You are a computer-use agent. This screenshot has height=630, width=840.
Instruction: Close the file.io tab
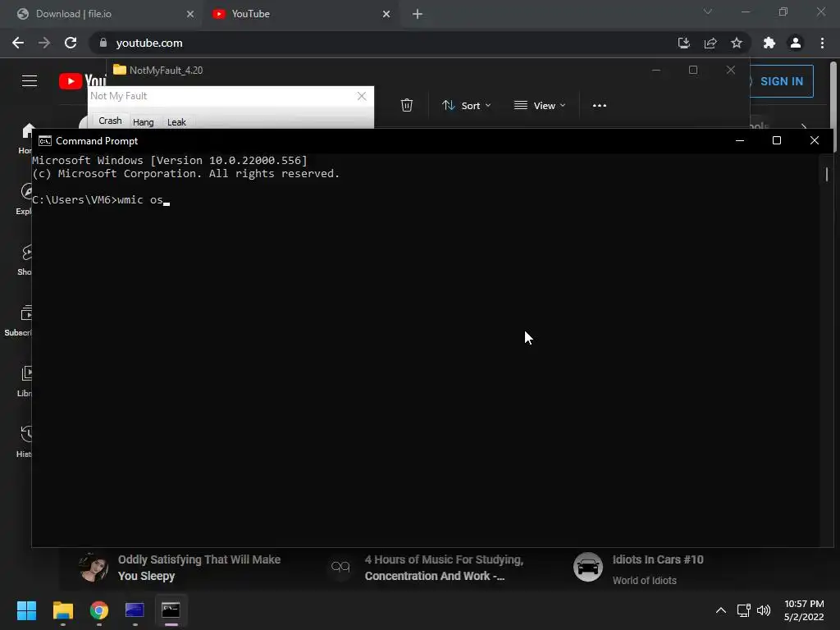(190, 14)
